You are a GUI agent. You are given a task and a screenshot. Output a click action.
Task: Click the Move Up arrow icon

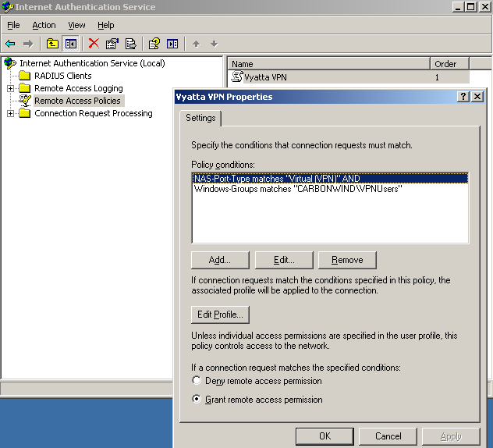point(197,44)
